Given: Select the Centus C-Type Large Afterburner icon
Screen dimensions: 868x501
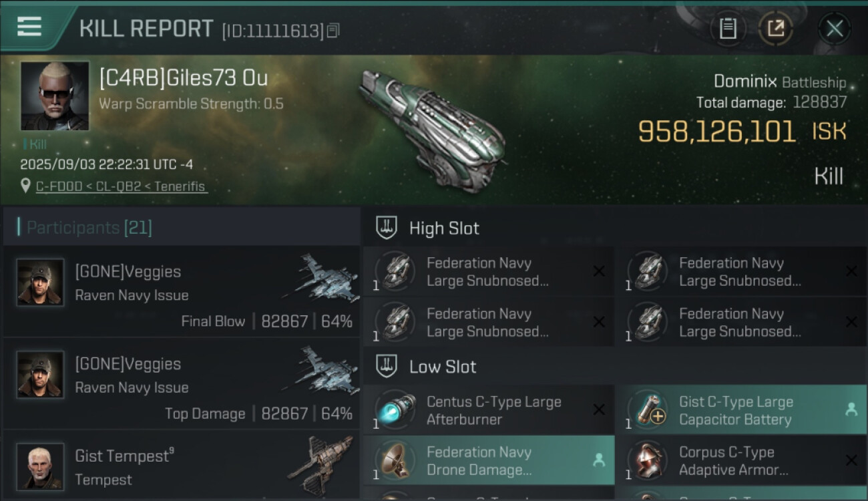Looking at the screenshot, I should pyautogui.click(x=395, y=410).
